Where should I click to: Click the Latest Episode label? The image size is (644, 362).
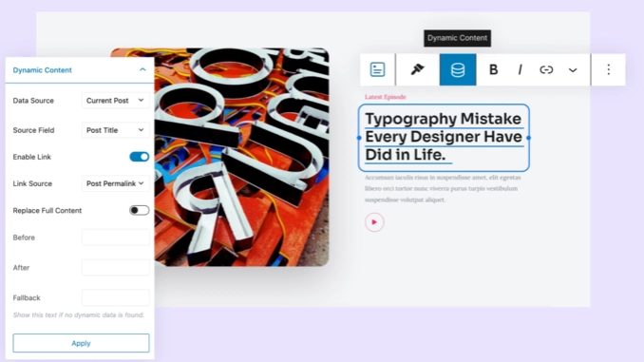click(x=386, y=97)
